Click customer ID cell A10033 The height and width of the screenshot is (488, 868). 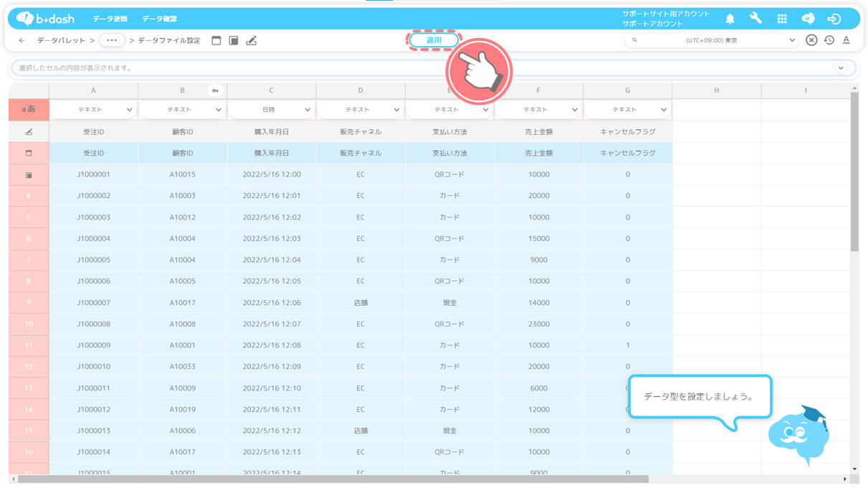point(182,367)
